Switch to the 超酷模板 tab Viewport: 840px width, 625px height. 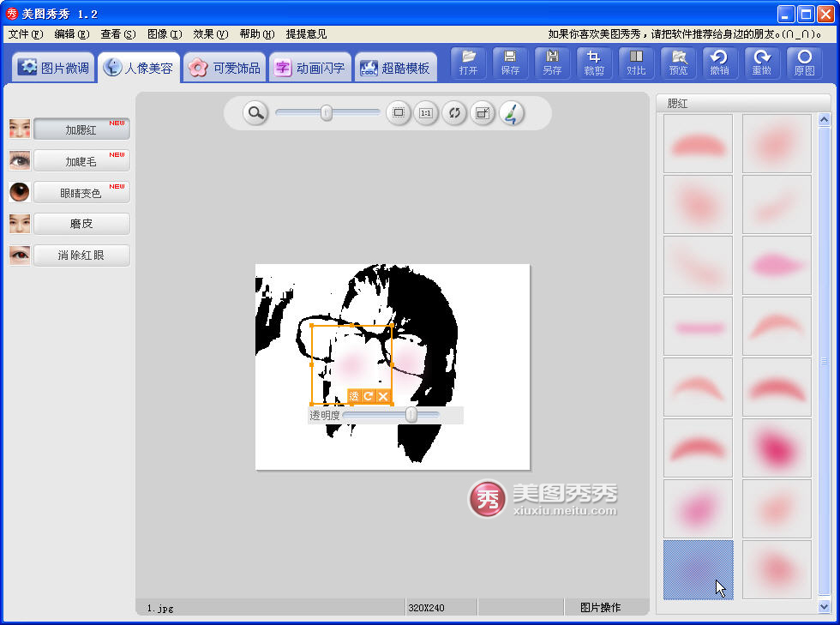[395, 68]
